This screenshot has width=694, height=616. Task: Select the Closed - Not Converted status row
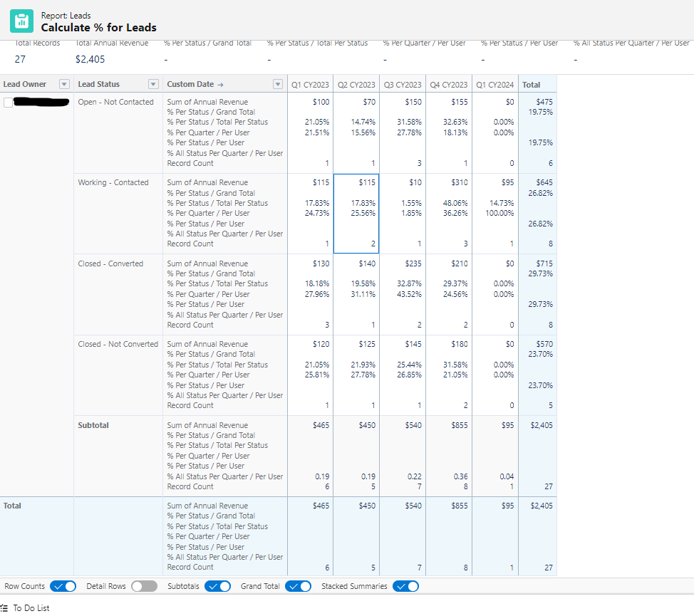tap(118, 344)
